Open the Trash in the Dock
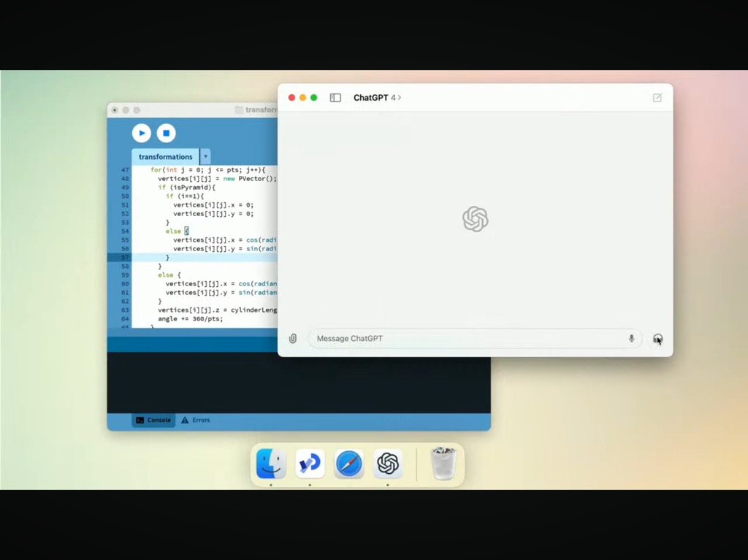748x560 pixels. 443,464
